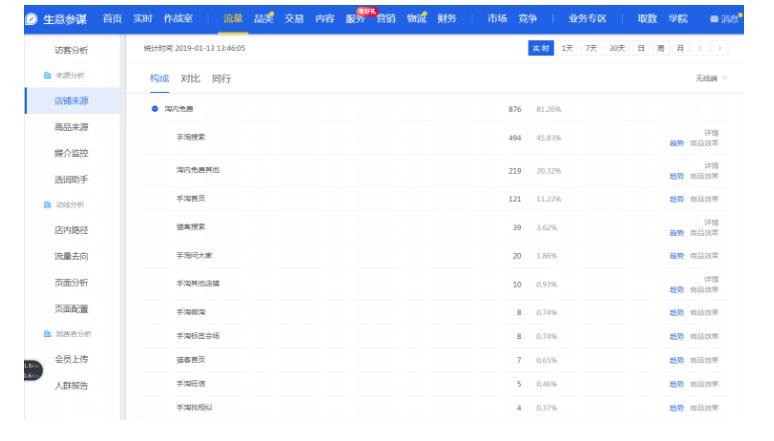Open the 服务 top menu
The image size is (774, 441).
[355, 18]
